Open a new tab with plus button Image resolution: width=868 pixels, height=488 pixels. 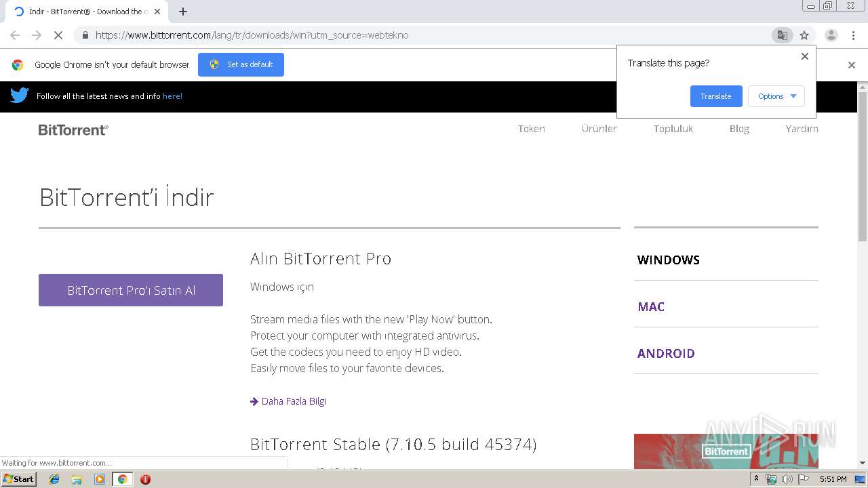pyautogui.click(x=183, y=12)
